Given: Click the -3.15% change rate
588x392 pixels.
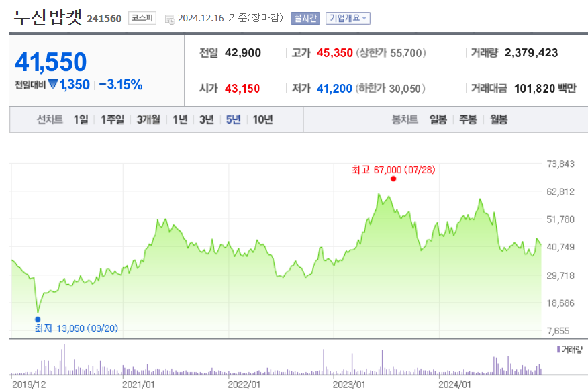Looking at the screenshot, I should (x=121, y=85).
